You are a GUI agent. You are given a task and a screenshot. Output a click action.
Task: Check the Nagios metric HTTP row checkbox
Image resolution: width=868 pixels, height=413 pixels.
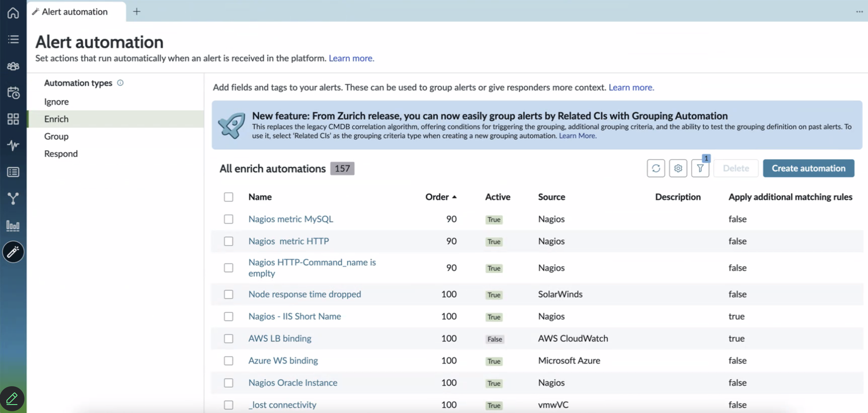point(229,241)
